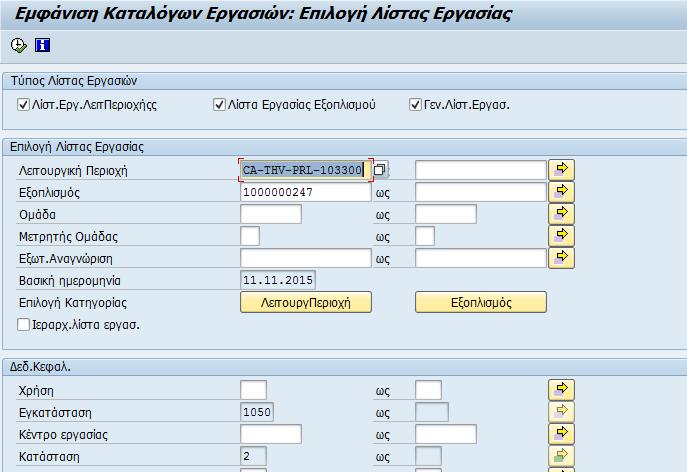The width and height of the screenshot is (687, 472).
Task: Click Εγκατάσταση upper limit field
Action: [432, 412]
